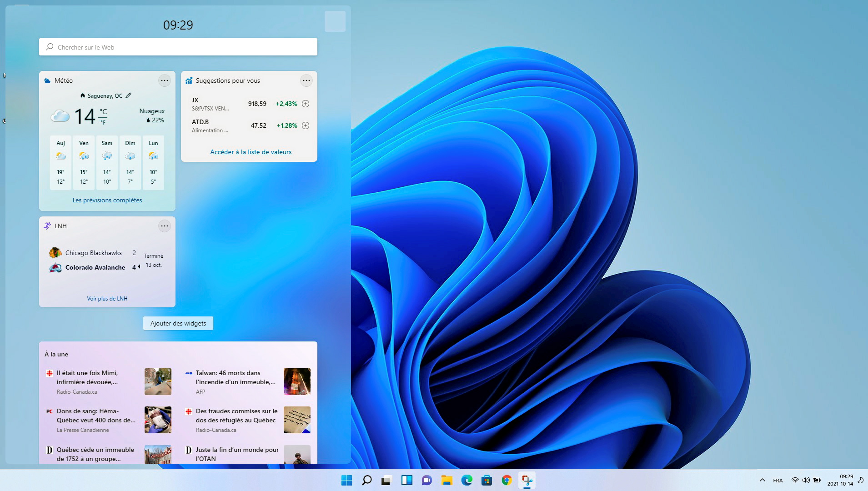Image resolution: width=868 pixels, height=491 pixels.
Task: Click Les prévisions complètes link
Action: [107, 200]
